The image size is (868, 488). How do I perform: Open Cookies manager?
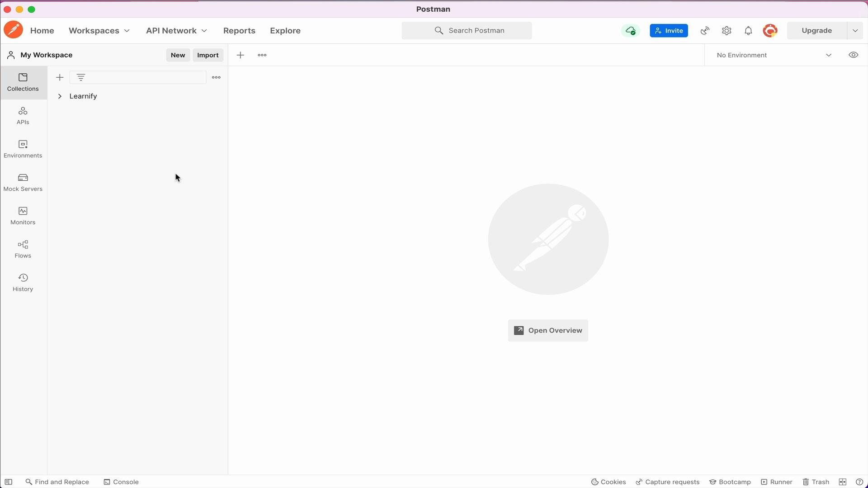[609, 482]
